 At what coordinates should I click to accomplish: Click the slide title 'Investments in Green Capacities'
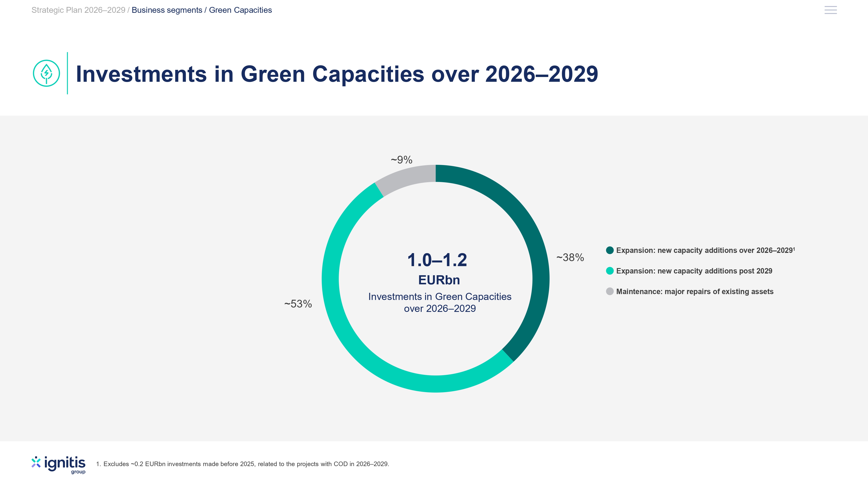337,74
